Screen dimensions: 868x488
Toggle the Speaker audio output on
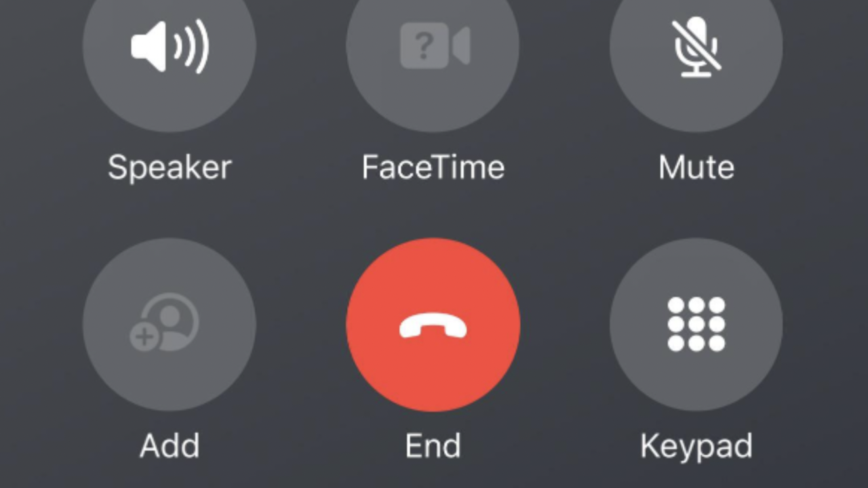[170, 45]
